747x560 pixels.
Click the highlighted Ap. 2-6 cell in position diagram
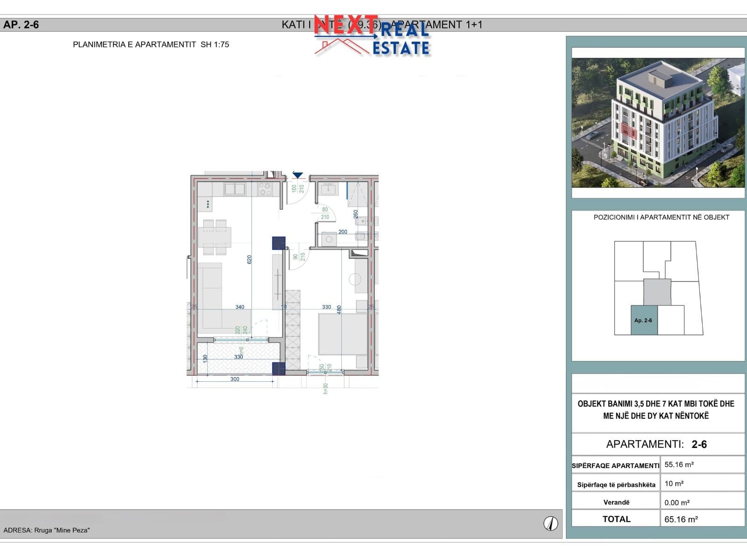click(644, 320)
